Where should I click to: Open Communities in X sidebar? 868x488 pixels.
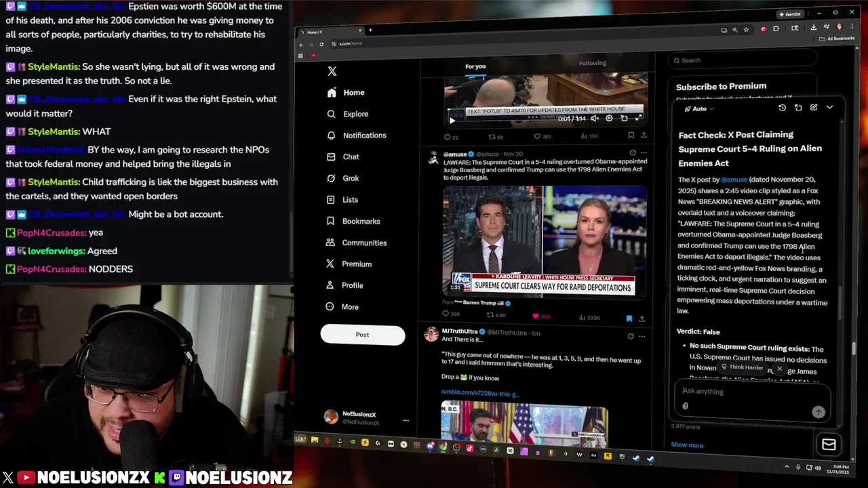[357, 243]
